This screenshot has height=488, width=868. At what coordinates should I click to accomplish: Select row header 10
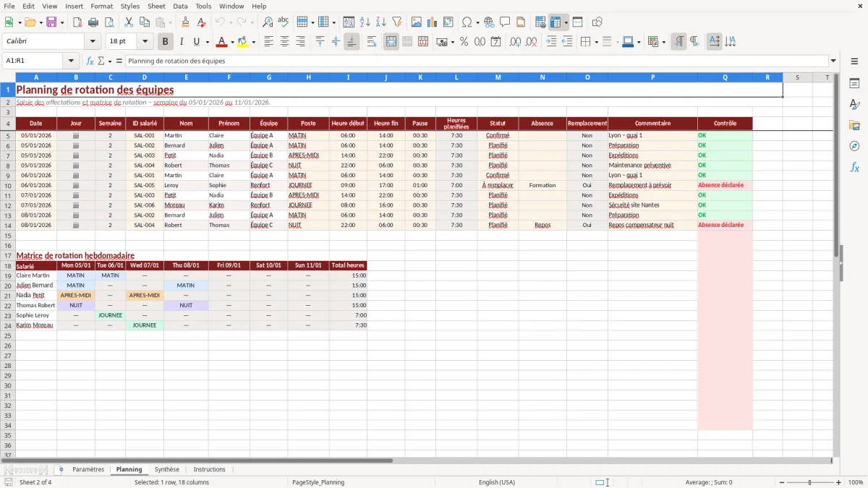[8, 185]
